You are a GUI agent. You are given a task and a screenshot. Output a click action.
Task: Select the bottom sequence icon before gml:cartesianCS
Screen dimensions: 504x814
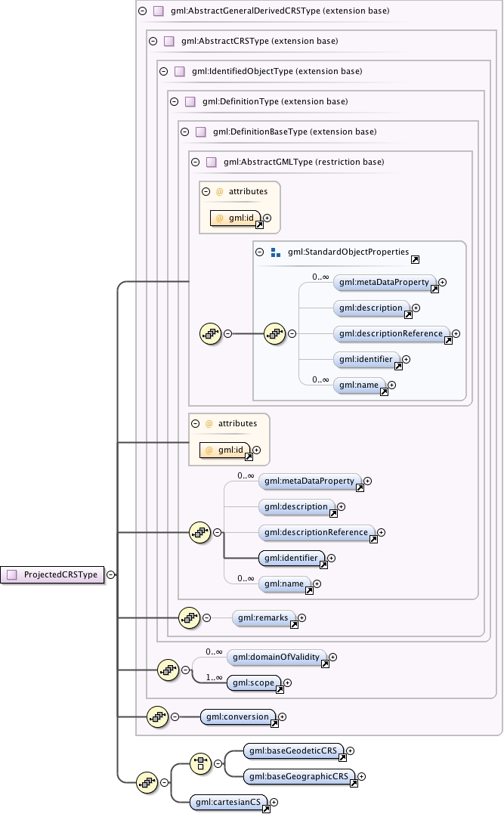click(x=147, y=782)
